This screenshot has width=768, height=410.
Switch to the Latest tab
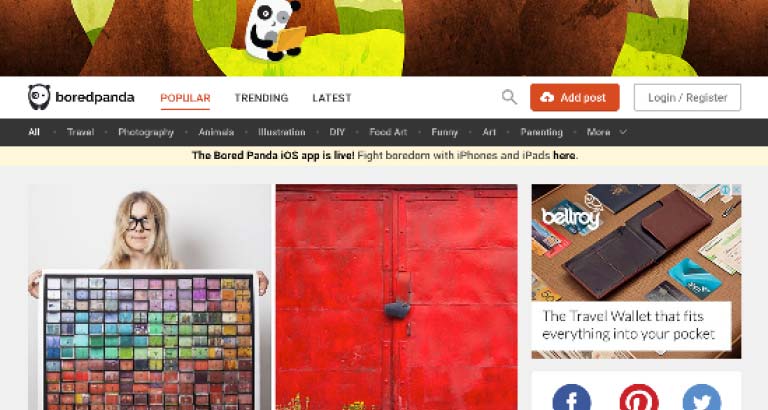point(332,98)
